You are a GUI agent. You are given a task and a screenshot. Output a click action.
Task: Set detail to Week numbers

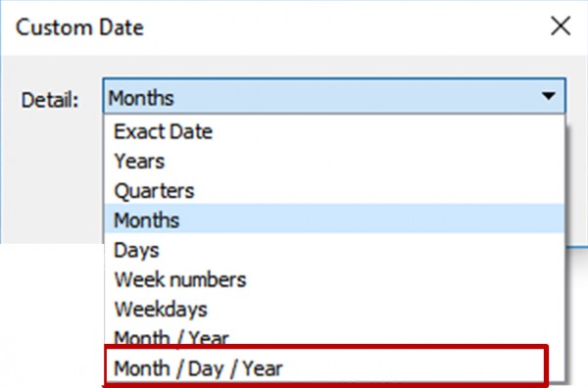334,279
